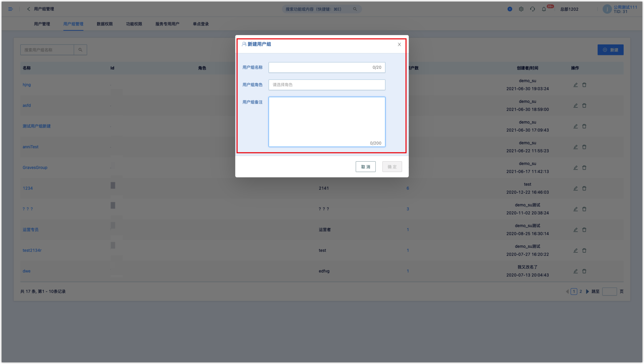
Task: Delete the hjng user group row
Action: pyautogui.click(x=584, y=85)
